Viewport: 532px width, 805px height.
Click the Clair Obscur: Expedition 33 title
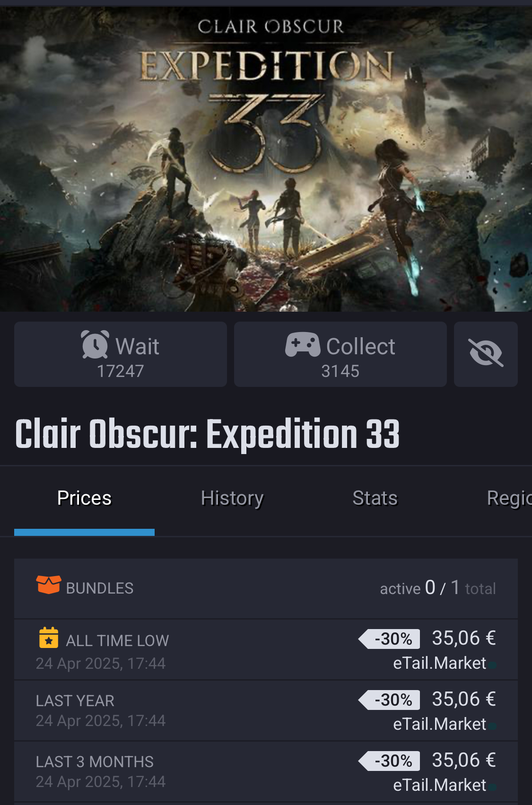pyautogui.click(x=208, y=434)
